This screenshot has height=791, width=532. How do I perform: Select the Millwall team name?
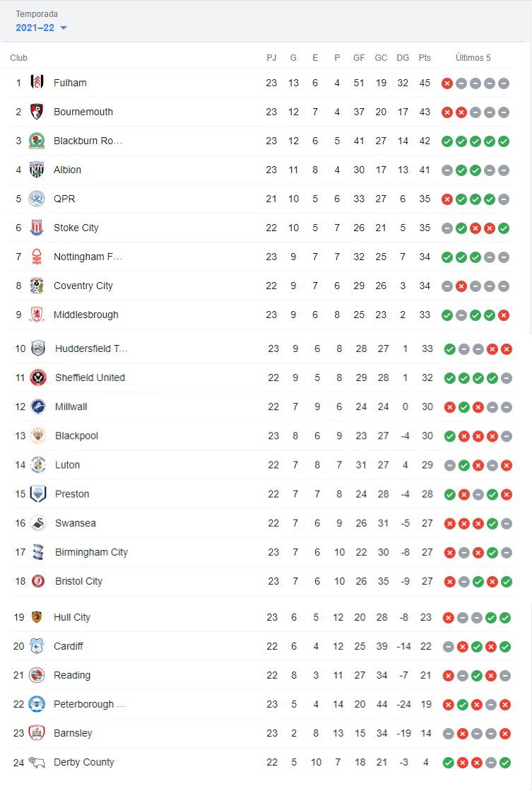pos(71,406)
